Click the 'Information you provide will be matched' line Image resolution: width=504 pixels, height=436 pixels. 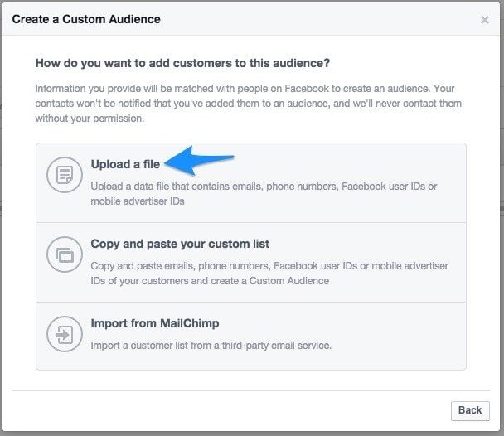(245, 89)
